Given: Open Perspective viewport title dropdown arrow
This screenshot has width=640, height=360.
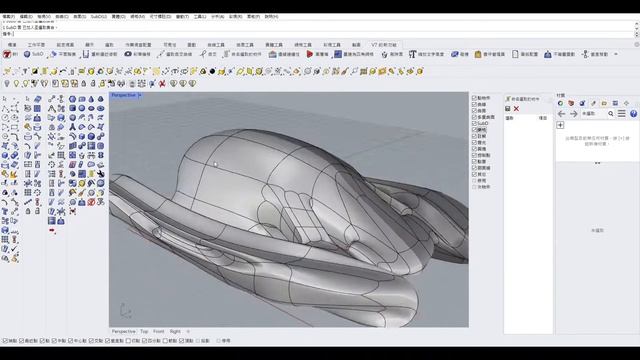Looking at the screenshot, I should coord(140,95).
